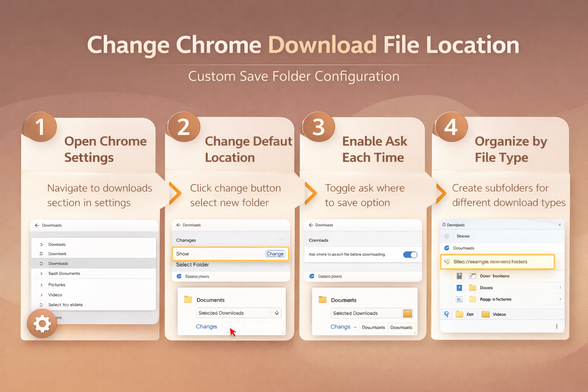The height and width of the screenshot is (392, 588).
Task: Expand the Pictures tree item
Action: click(x=41, y=285)
